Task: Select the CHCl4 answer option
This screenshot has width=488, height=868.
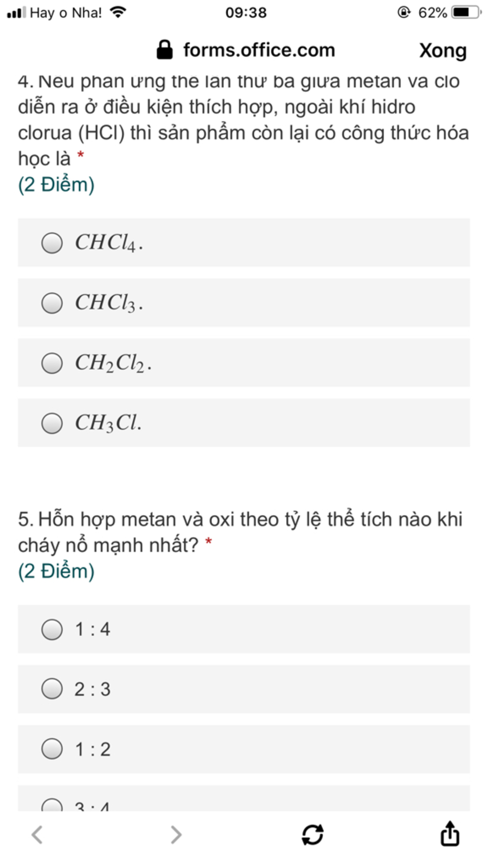Action: click(244, 243)
